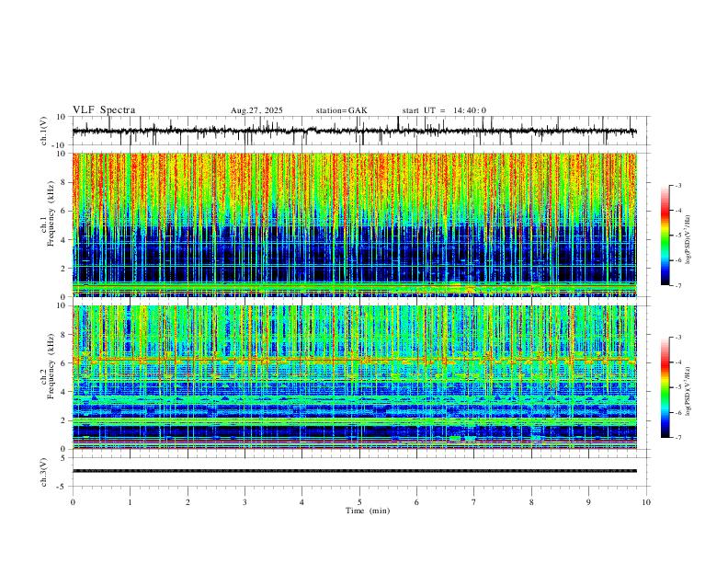Click the "VLF Spectra" plot title
This screenshot has width=728, height=563.
click(104, 110)
